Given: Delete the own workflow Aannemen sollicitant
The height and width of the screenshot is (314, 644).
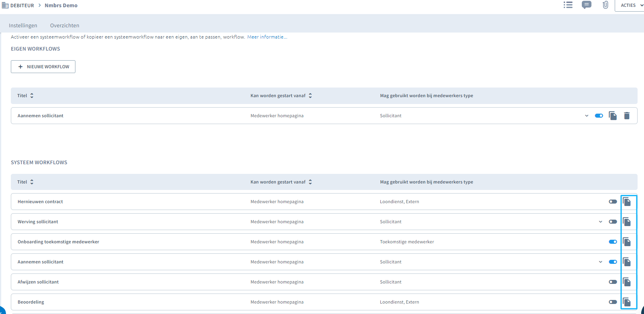Looking at the screenshot, I should click(627, 116).
